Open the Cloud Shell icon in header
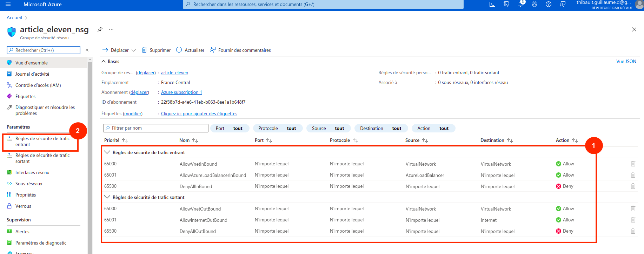 492,5
